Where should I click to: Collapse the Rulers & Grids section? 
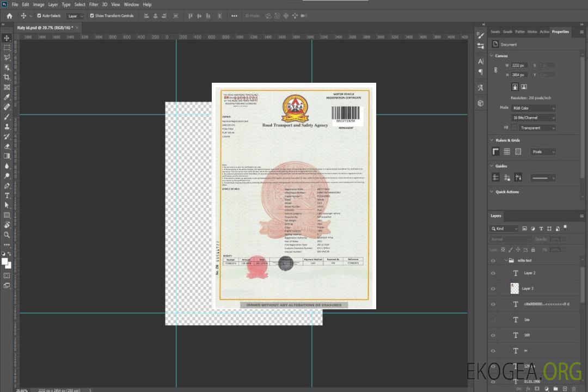492,140
